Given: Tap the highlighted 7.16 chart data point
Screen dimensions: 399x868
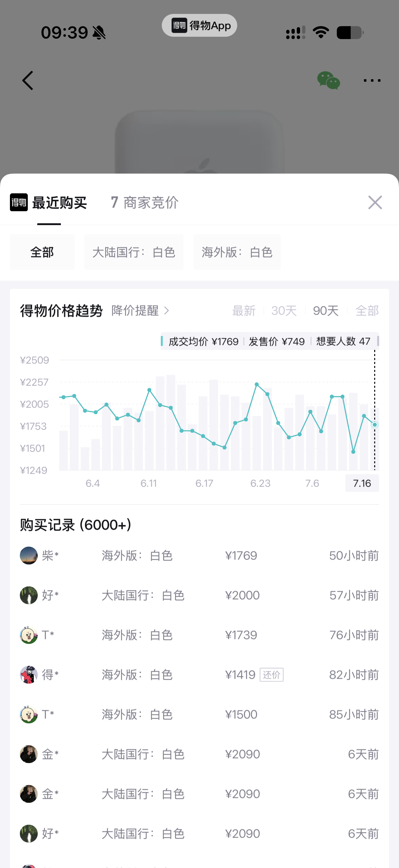Looking at the screenshot, I should pos(375,424).
